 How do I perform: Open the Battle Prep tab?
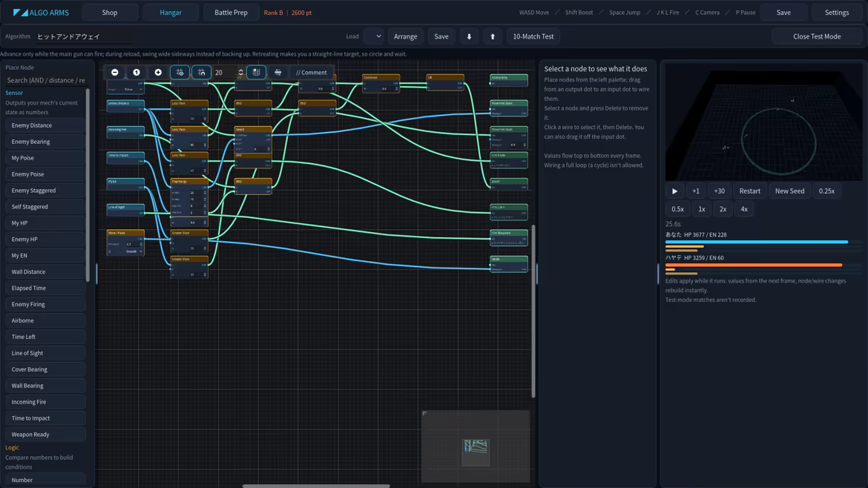[231, 12]
